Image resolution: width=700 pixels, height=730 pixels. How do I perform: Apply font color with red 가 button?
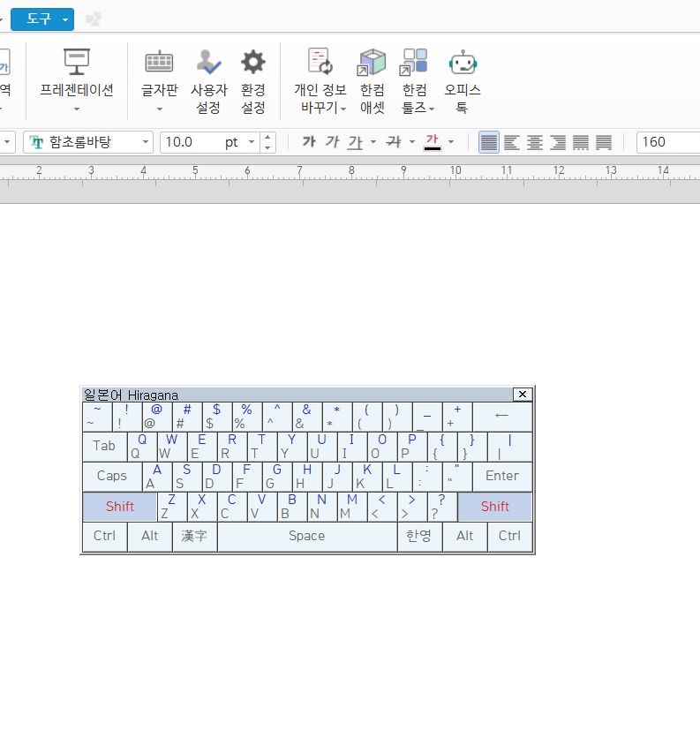click(x=433, y=141)
